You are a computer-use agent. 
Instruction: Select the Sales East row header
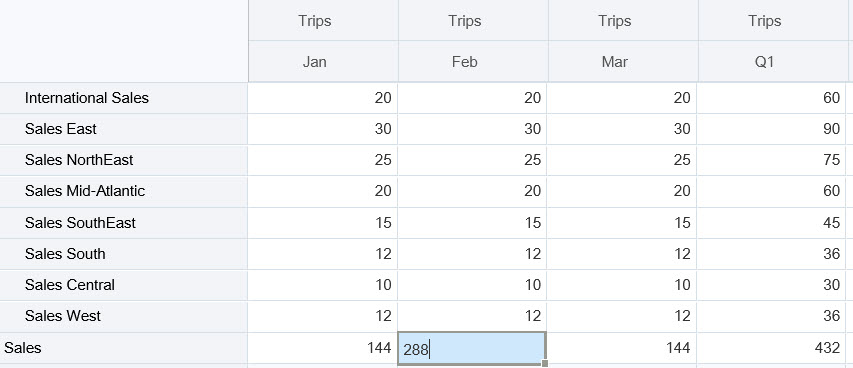[123, 129]
